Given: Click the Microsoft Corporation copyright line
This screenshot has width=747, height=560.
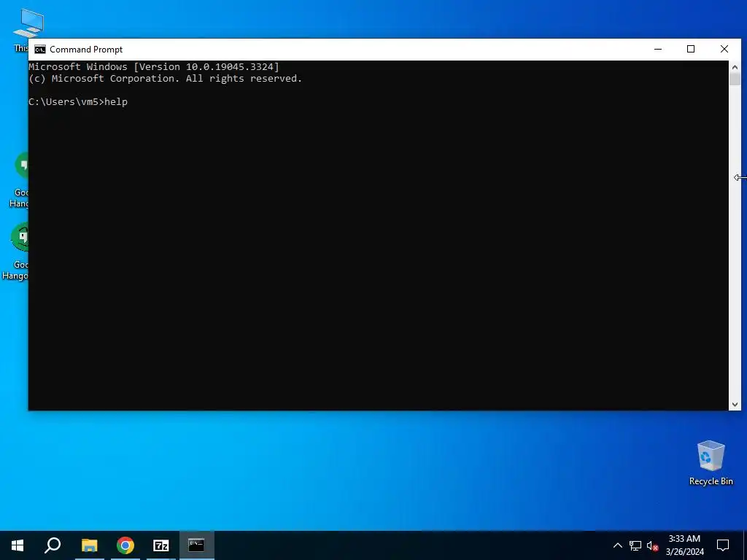Looking at the screenshot, I should [166, 79].
